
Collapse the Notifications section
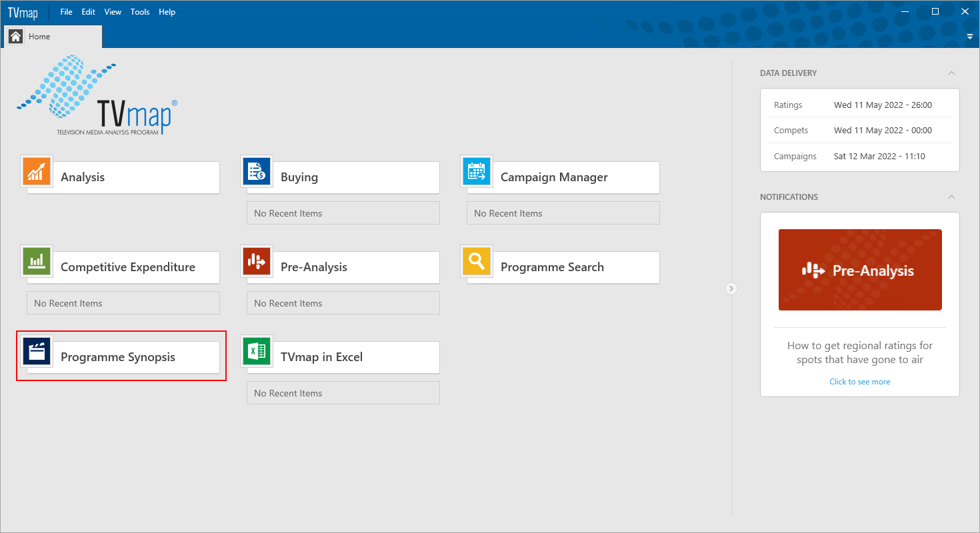[x=951, y=197]
